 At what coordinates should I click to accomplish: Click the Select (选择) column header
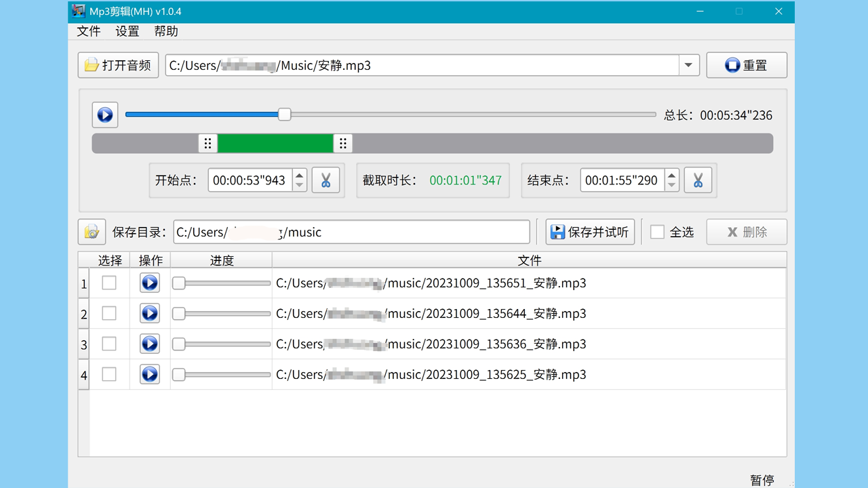(x=110, y=260)
